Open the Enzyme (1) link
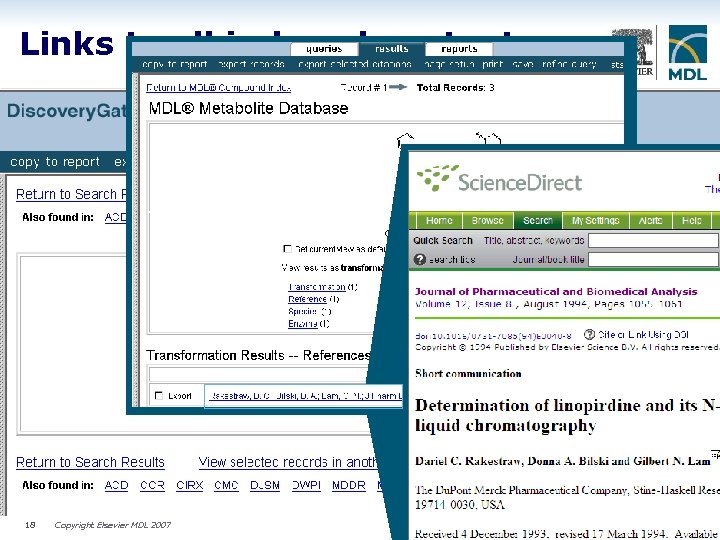The height and width of the screenshot is (540, 720). (303, 323)
